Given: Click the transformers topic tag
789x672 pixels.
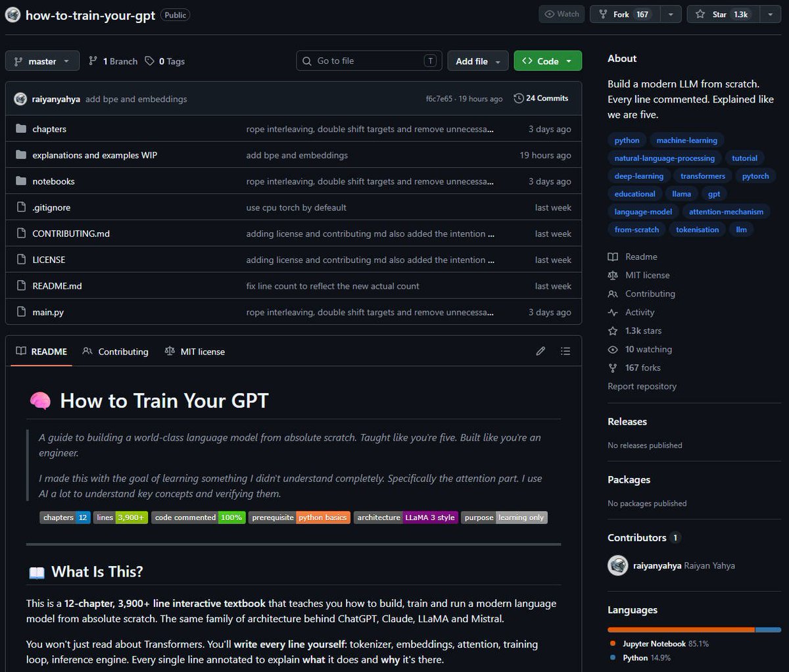Looking at the screenshot, I should point(703,176).
